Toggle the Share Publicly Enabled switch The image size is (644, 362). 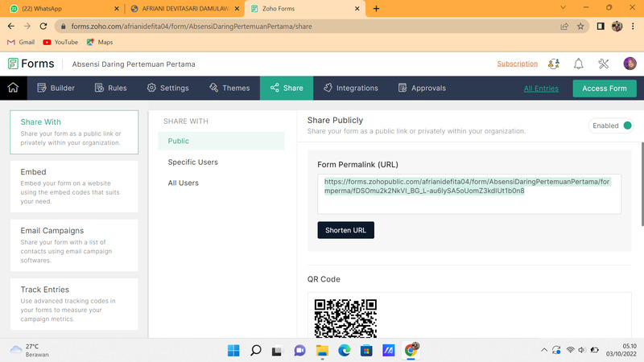(x=611, y=125)
